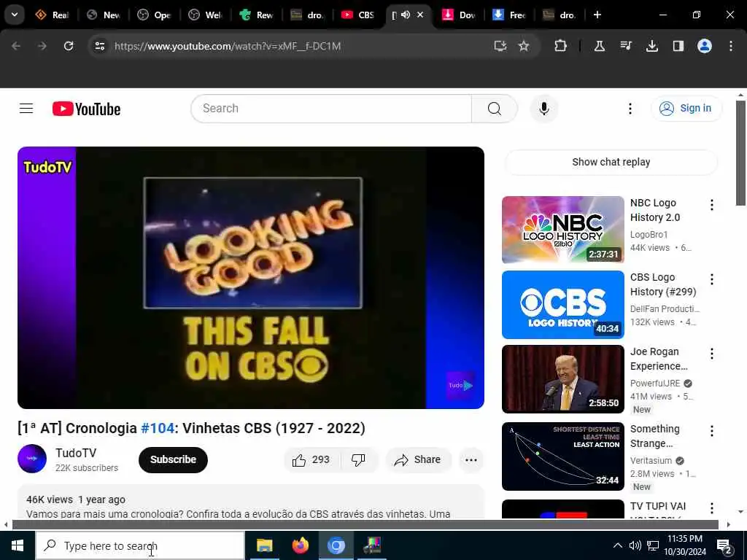747x560 pixels.
Task: Switch to the Ope tab
Action: pos(154,15)
